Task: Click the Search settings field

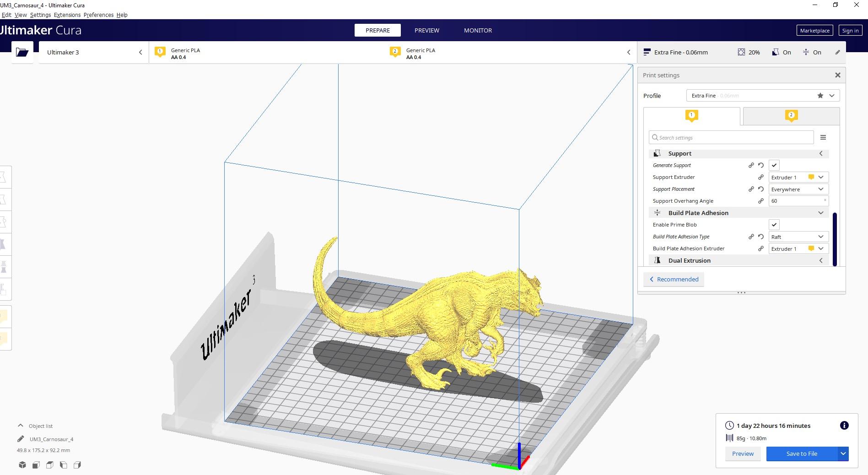Action: (x=731, y=137)
